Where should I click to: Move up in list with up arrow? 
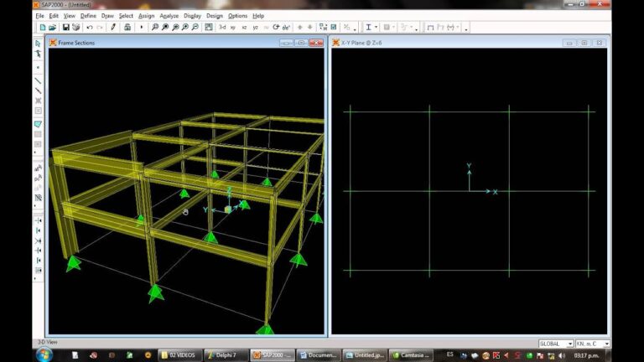300,28
